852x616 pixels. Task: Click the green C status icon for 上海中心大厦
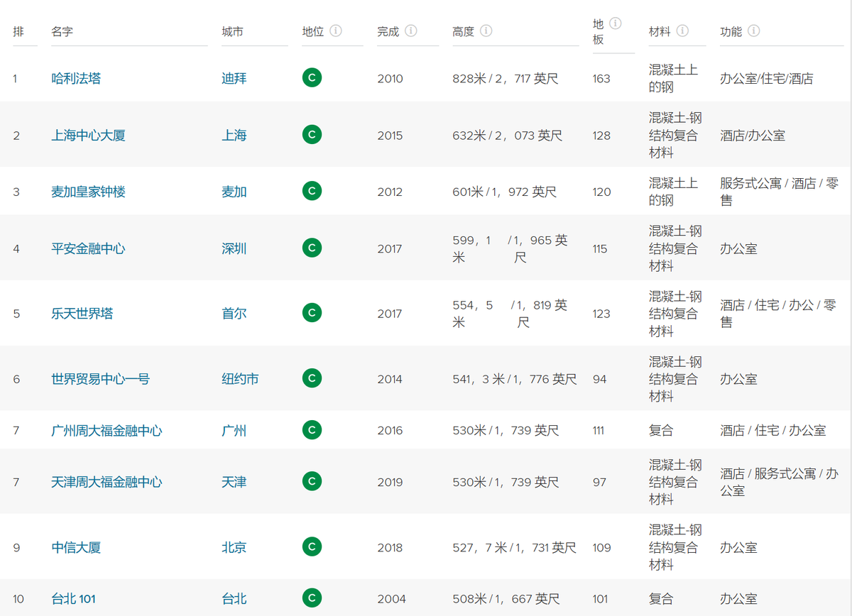[312, 134]
